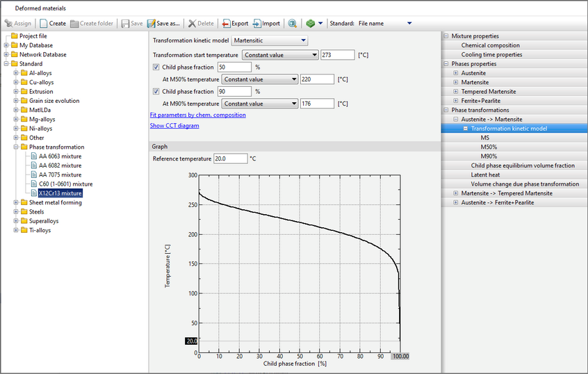Click Fit parameters by chem. composition link
This screenshot has height=374, width=588.
tap(197, 115)
